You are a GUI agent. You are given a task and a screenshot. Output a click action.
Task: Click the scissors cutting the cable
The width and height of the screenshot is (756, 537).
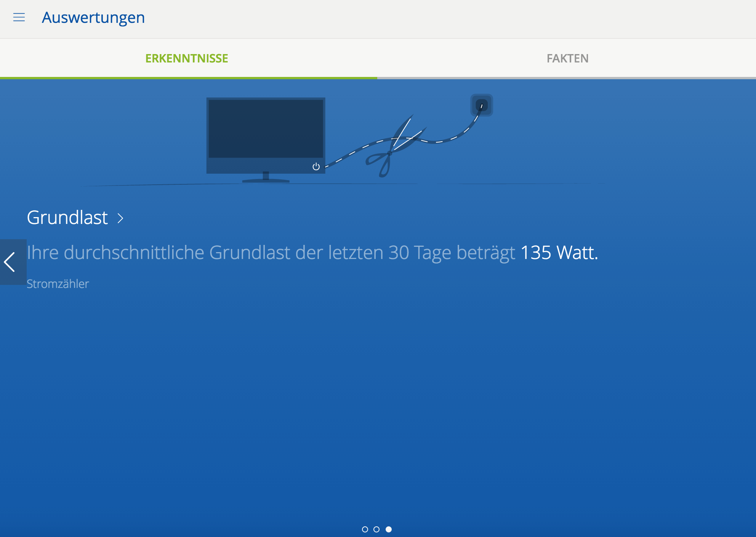[389, 154]
